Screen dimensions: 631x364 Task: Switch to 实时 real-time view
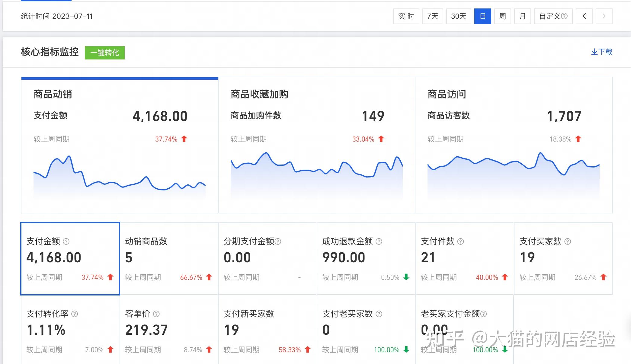406,16
